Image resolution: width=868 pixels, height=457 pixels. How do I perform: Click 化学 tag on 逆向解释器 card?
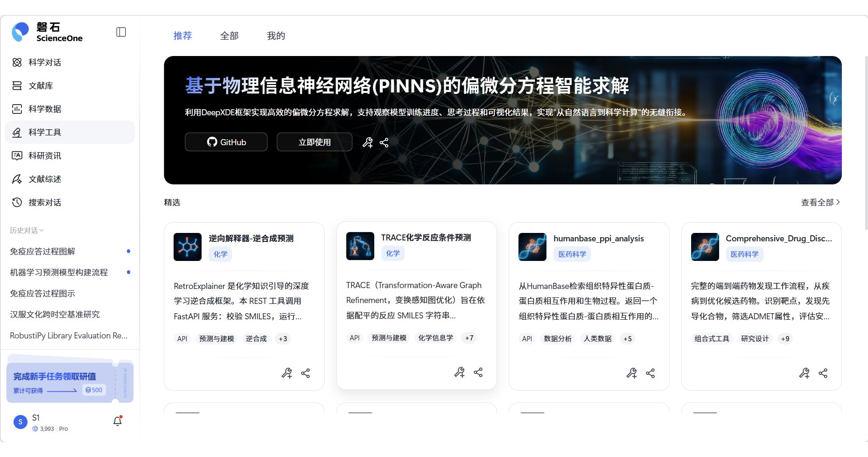click(220, 254)
